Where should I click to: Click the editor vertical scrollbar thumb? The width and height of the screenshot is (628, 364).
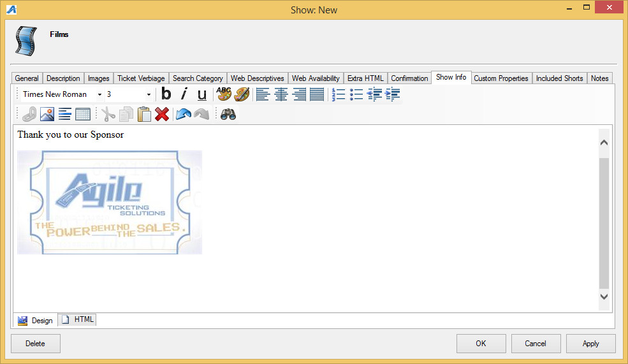click(604, 223)
